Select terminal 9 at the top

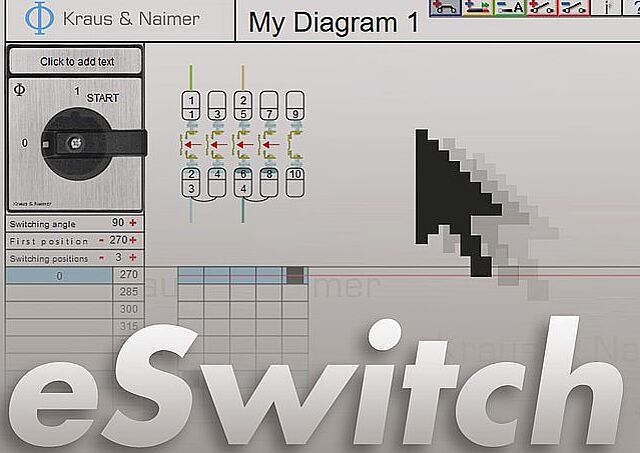pos(295,114)
